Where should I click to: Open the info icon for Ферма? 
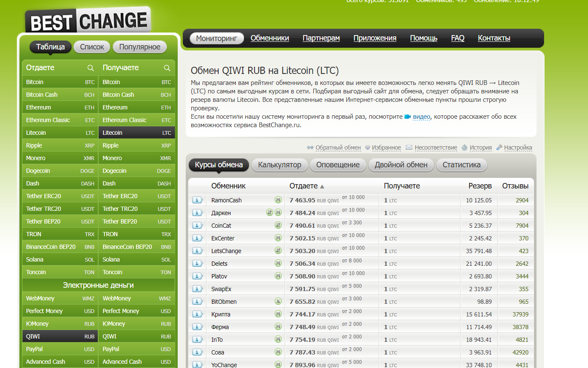click(x=198, y=327)
